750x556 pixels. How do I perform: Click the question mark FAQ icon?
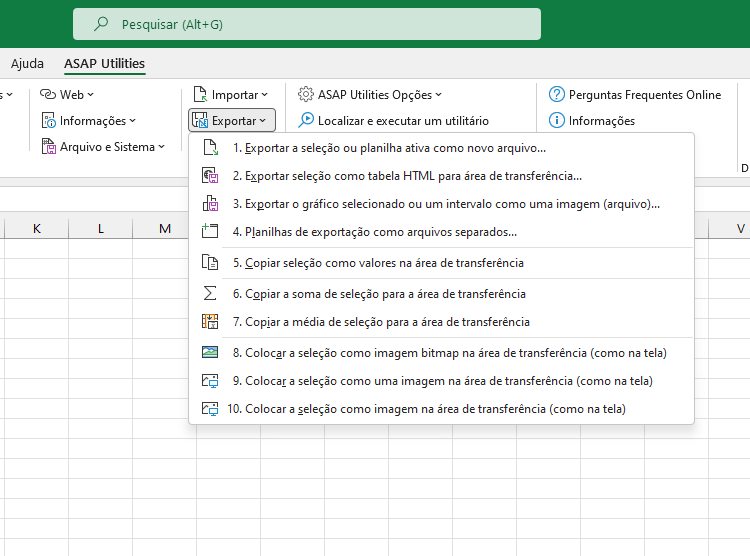click(x=557, y=94)
